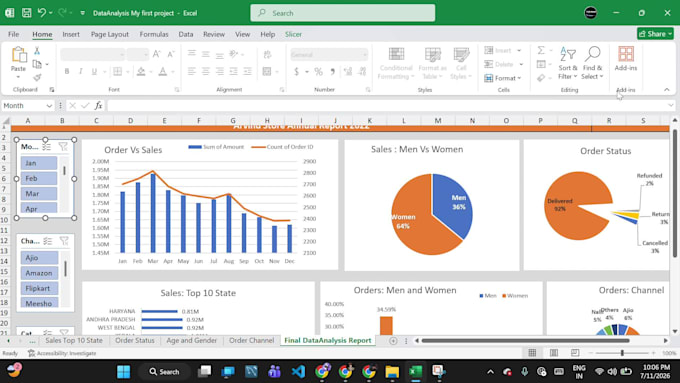Open File Explorer from taskbar
The height and width of the screenshot is (383, 680).
pos(392,372)
